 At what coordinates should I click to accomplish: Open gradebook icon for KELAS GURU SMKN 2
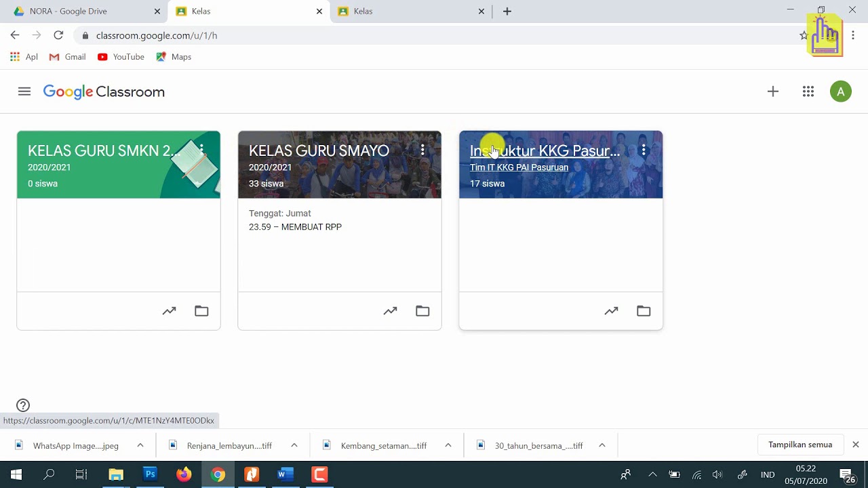[169, 311]
